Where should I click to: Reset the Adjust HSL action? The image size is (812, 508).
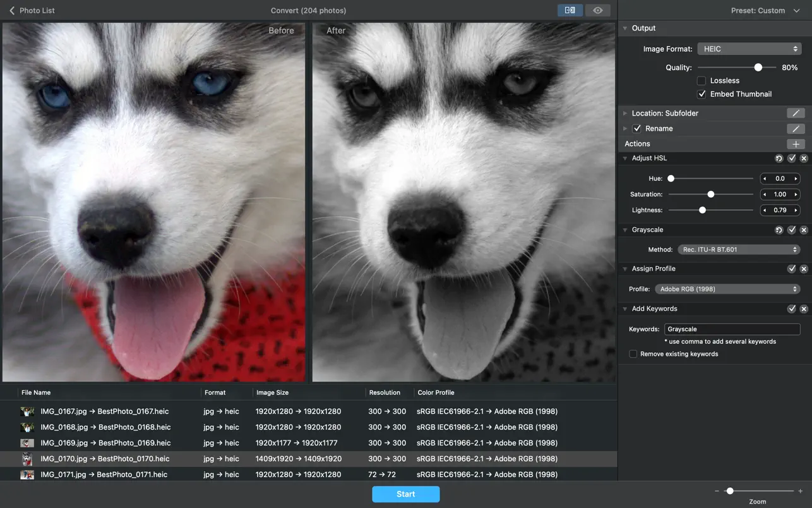click(779, 159)
